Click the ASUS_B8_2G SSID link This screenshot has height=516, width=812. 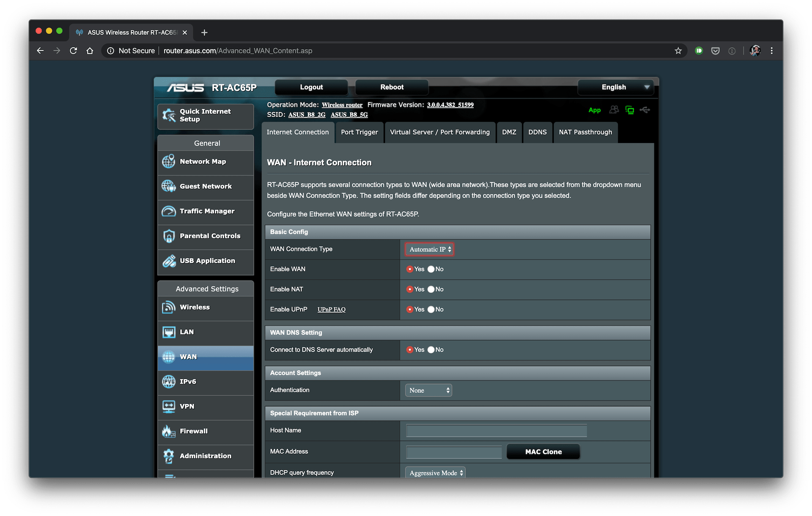click(307, 115)
